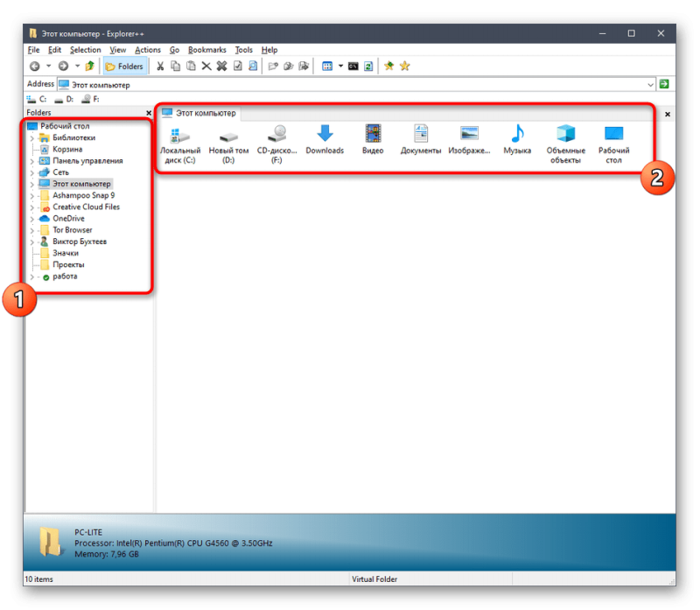The width and height of the screenshot is (700, 610).
Task: Click the Move To toolbar icon
Action: coord(304,67)
